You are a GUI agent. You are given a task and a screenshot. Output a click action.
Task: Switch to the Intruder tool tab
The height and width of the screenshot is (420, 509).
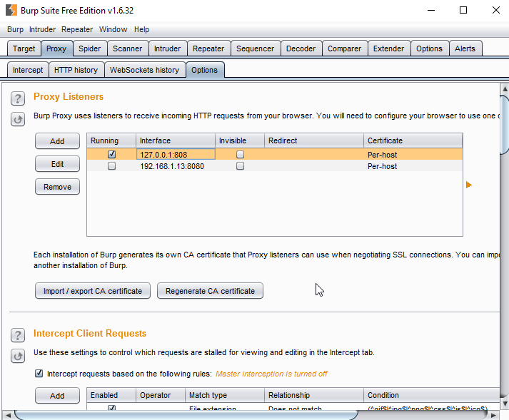point(167,48)
